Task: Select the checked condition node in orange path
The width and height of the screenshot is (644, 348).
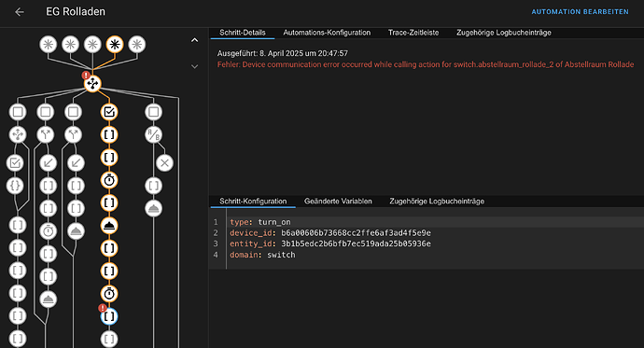Action: (x=109, y=112)
